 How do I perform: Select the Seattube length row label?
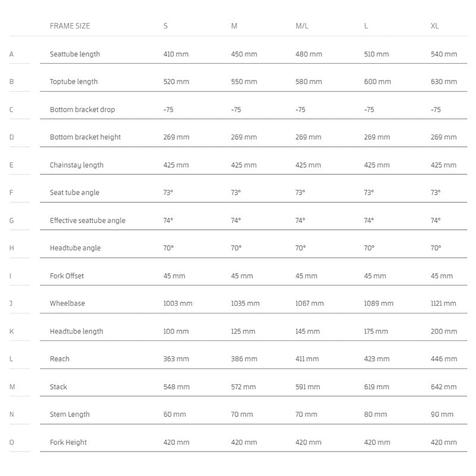pos(75,54)
